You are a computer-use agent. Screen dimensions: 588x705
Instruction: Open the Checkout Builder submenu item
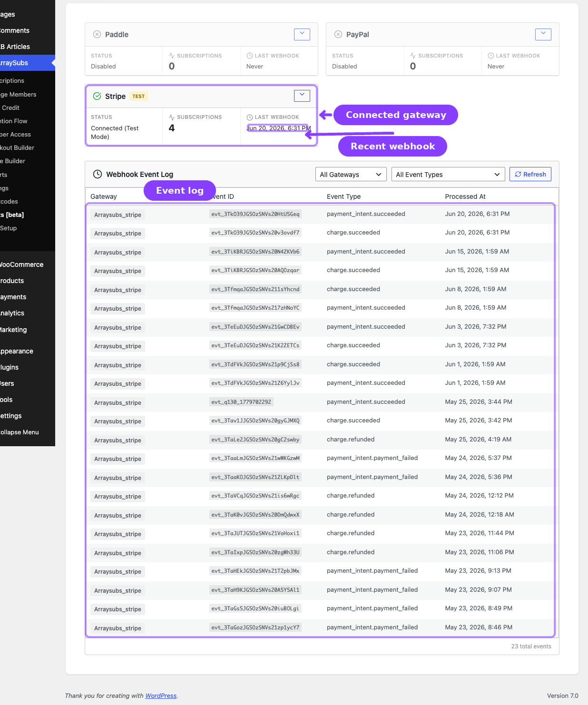pos(17,147)
